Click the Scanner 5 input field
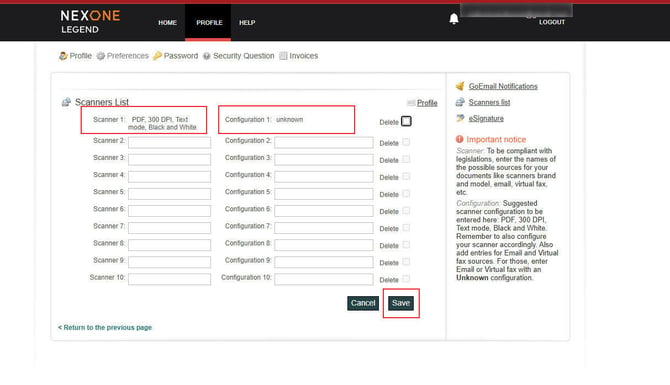The image size is (670, 385). click(169, 194)
